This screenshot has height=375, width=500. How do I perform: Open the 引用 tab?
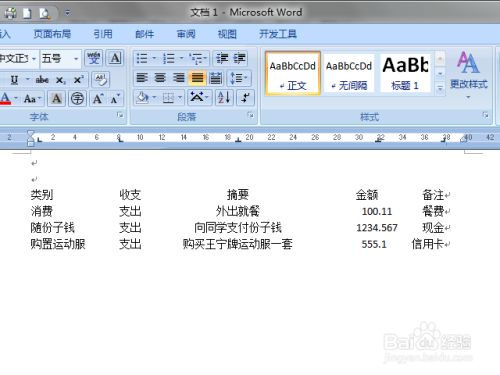[x=103, y=34]
